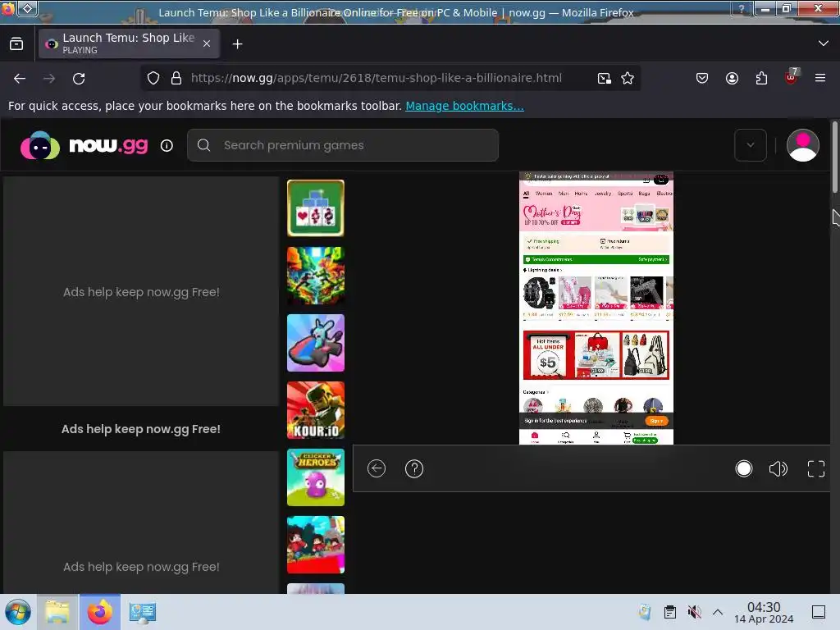Select the Home category tab in Temu
Screen dimensions: 840x630
point(581,194)
